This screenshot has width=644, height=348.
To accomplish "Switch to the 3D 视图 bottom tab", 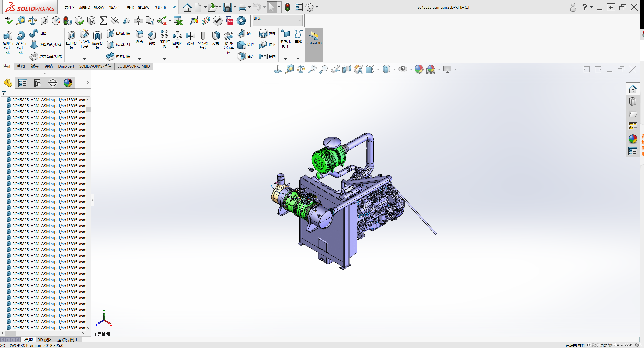I will pyautogui.click(x=45, y=340).
